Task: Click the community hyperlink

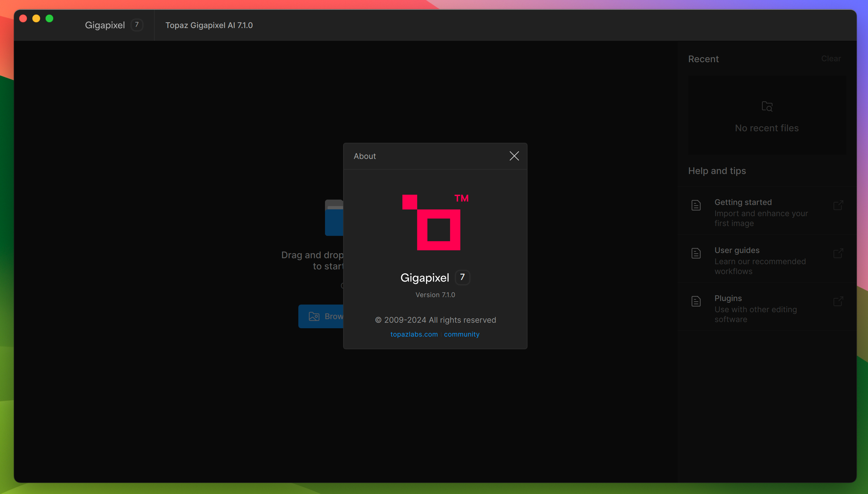Action: (x=461, y=334)
